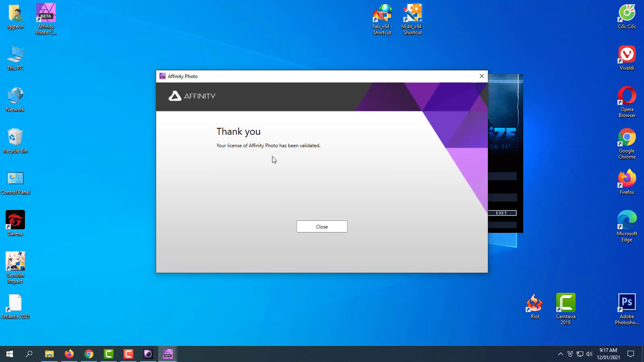Open File Explorer from the taskbar
Image resolution: width=644 pixels, height=362 pixels.
[49, 354]
